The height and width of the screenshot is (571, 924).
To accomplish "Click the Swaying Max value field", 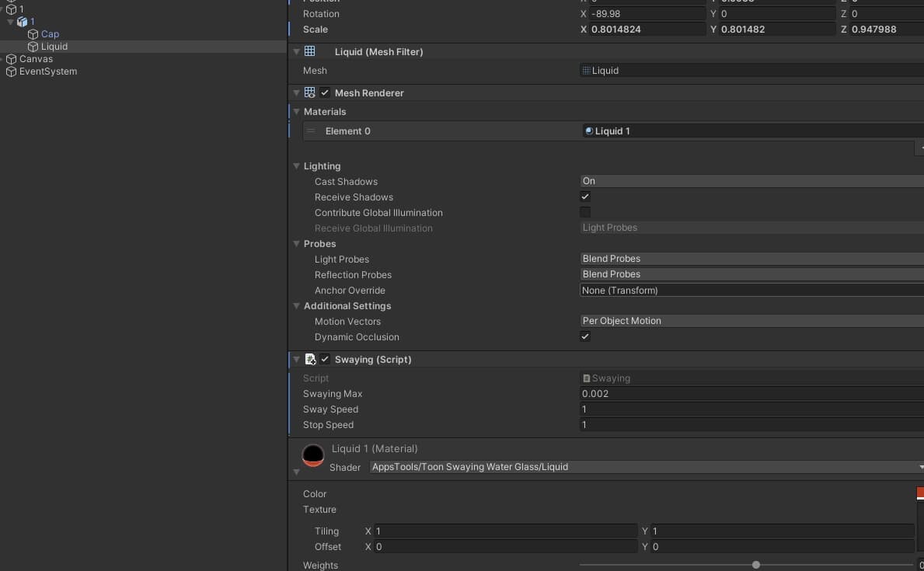I will pyautogui.click(x=751, y=394).
